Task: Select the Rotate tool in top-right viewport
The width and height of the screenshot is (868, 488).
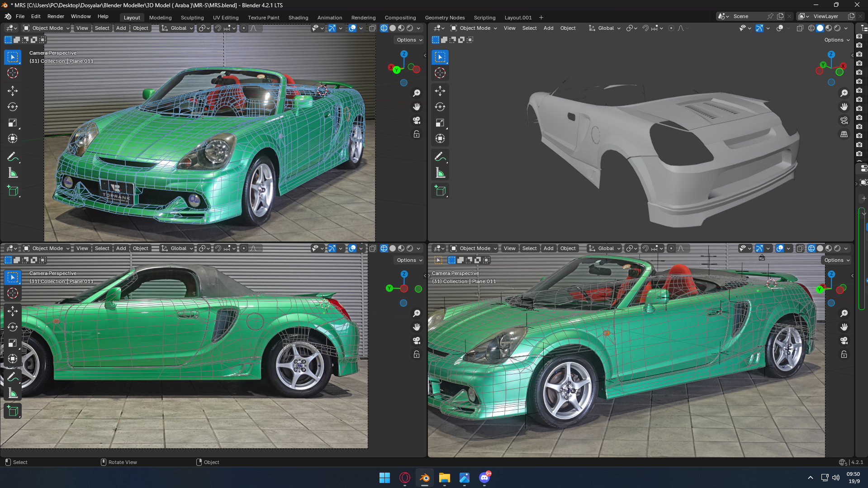Action: click(440, 107)
